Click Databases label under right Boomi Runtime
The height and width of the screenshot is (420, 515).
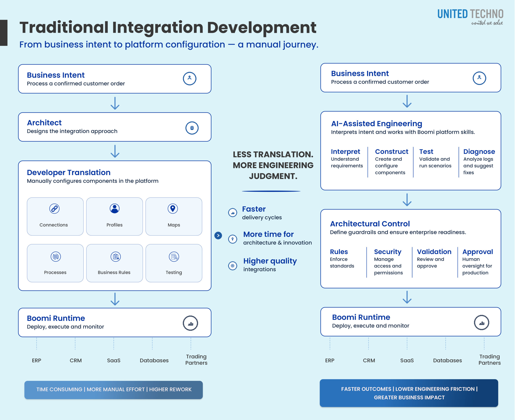tap(447, 360)
